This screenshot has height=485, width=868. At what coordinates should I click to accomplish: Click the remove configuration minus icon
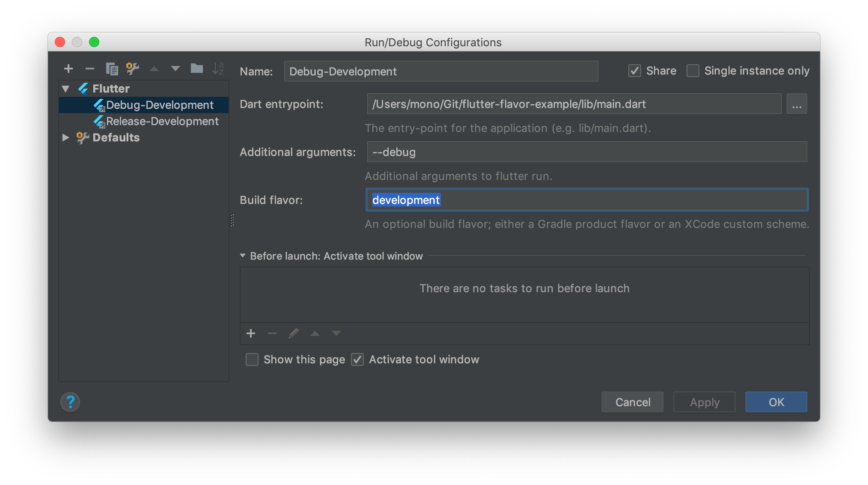(x=90, y=69)
